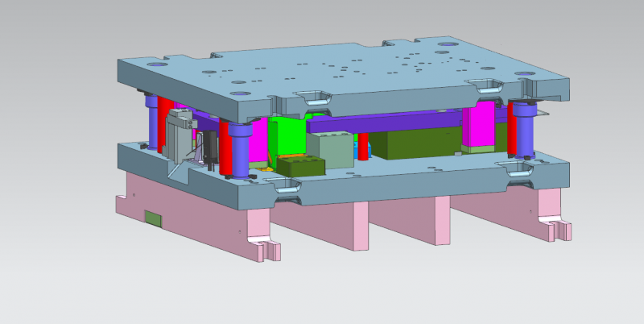Select the short red pin beside the cyan block
The width and height of the screenshot is (644, 324).
pos(363,147)
